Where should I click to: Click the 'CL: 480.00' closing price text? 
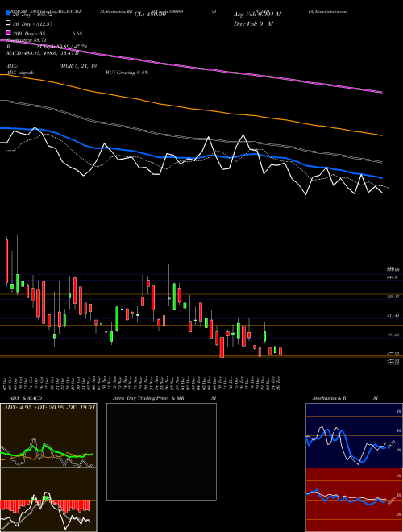(x=150, y=15)
